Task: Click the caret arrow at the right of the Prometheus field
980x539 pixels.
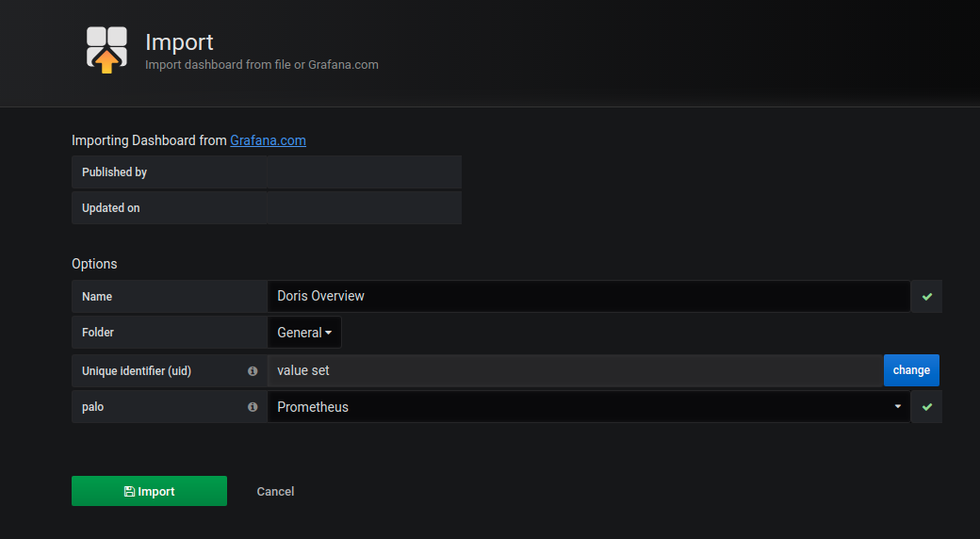Action: tap(896, 407)
